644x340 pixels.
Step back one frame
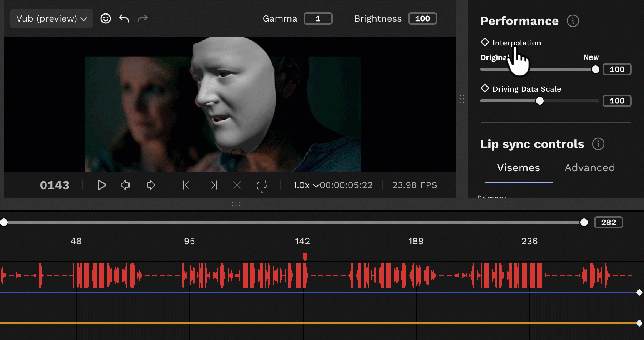(126, 185)
